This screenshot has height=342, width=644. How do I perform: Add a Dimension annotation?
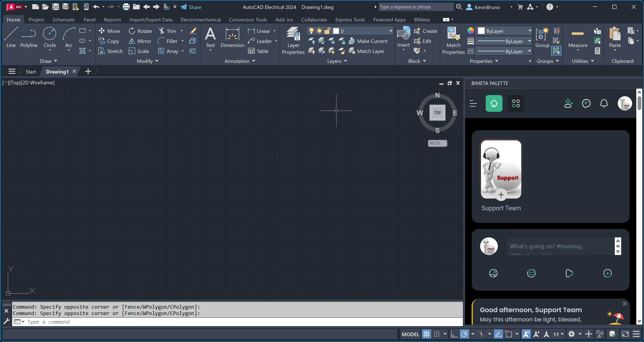232,37
